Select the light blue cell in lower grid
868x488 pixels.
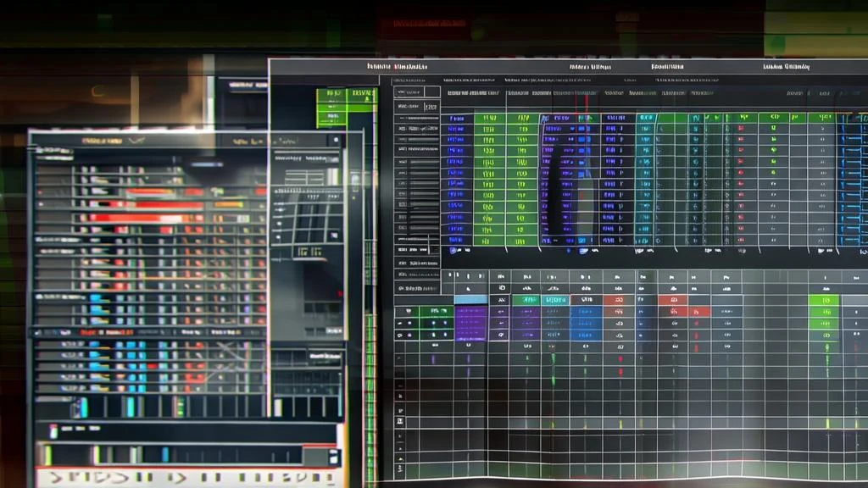click(470, 300)
